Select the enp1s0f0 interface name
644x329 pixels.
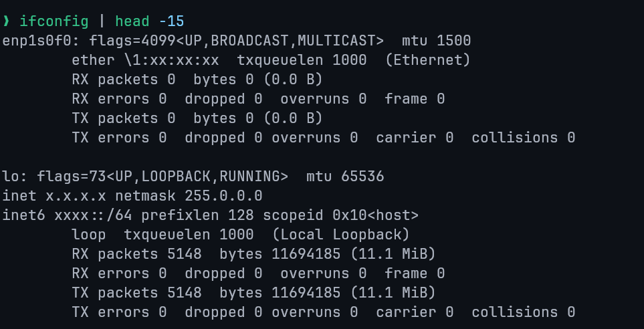click(x=37, y=41)
